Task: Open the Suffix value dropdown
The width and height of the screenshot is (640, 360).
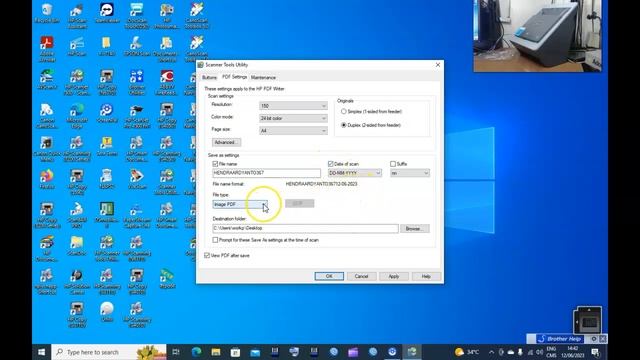Action: tap(410, 173)
